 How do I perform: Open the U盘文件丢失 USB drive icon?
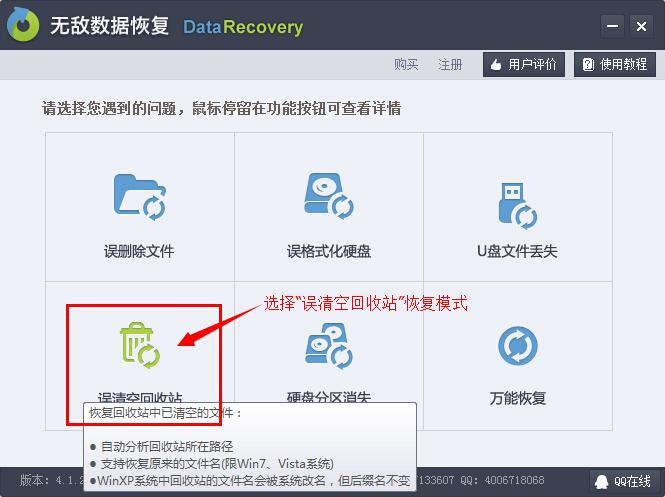(x=517, y=207)
